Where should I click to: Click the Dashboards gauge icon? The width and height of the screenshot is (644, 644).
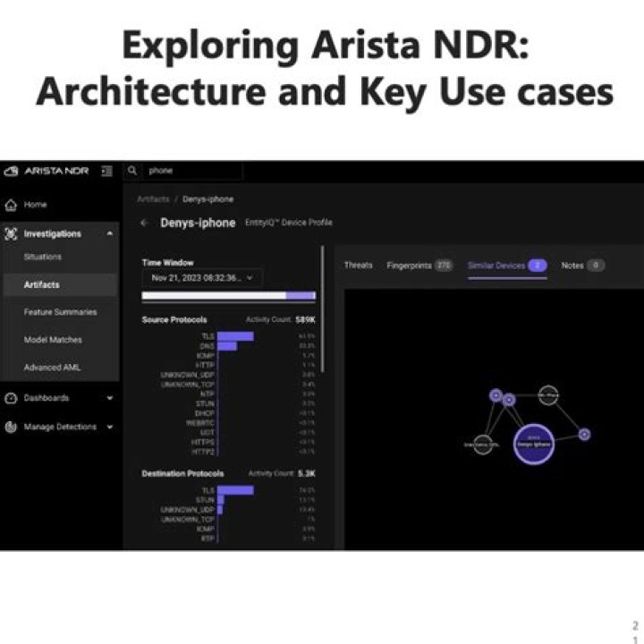point(11,398)
